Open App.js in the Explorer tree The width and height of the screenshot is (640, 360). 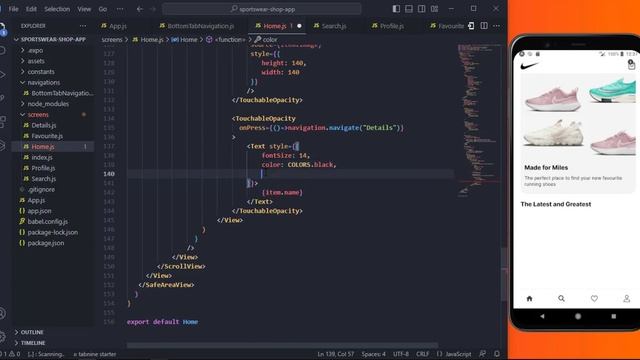pyautogui.click(x=53, y=200)
